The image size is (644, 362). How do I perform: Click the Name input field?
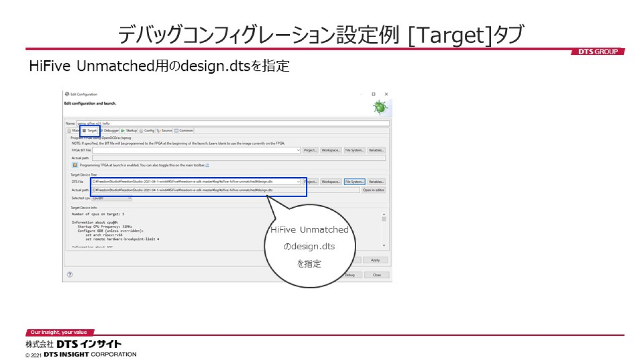click(233, 123)
